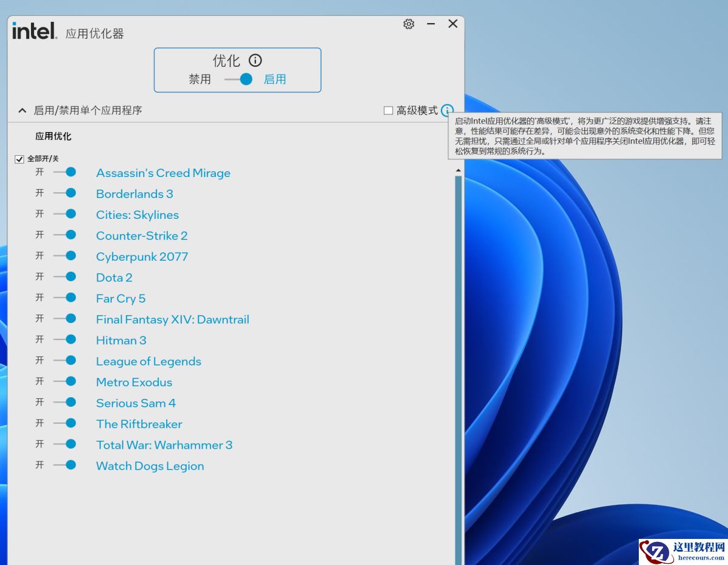Viewport: 728px width, 565px height.
Task: Click the info icon next to 高级模式
Action: tap(447, 110)
